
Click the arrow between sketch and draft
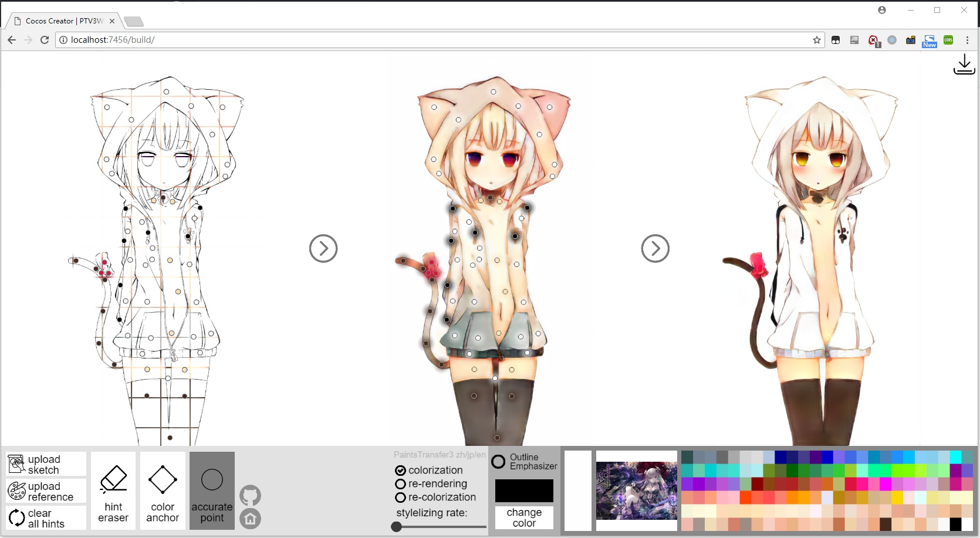pyautogui.click(x=323, y=249)
